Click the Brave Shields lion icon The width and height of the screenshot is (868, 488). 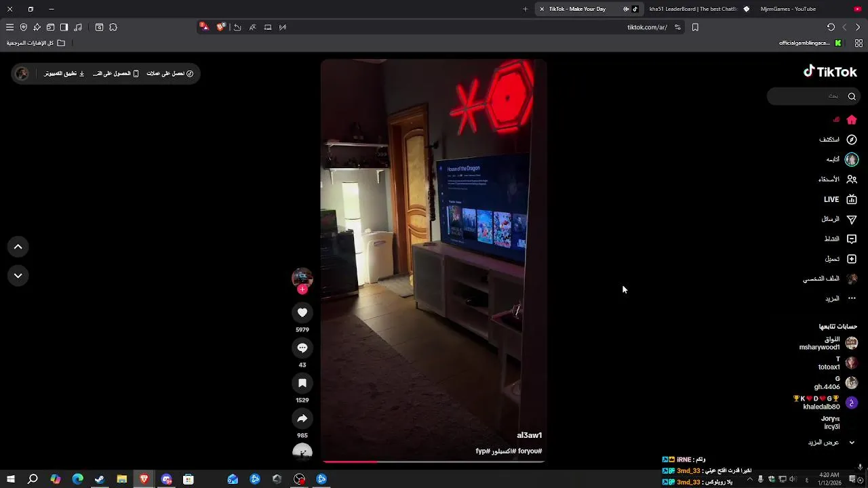pyautogui.click(x=220, y=27)
